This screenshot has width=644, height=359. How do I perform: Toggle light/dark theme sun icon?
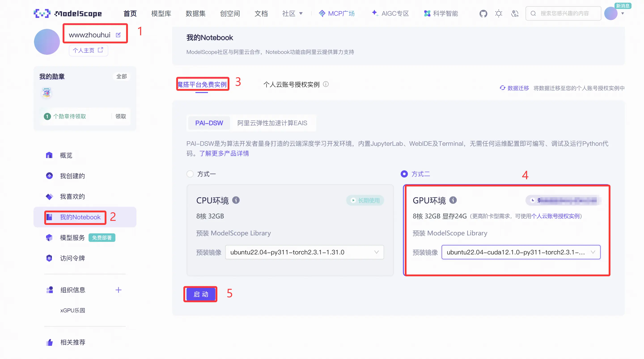point(498,13)
